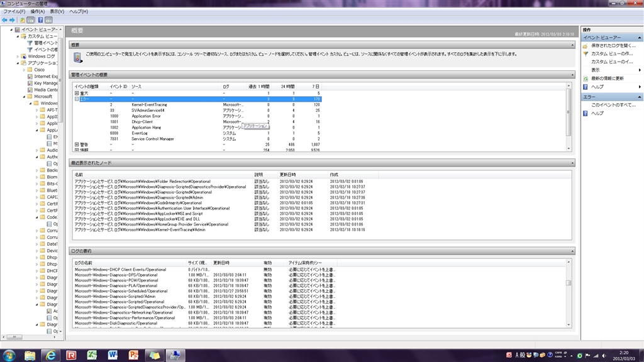Image resolution: width=644 pixels, height=362 pixels.
Task: Collapse the ログの要約 section
Action: tap(572, 251)
